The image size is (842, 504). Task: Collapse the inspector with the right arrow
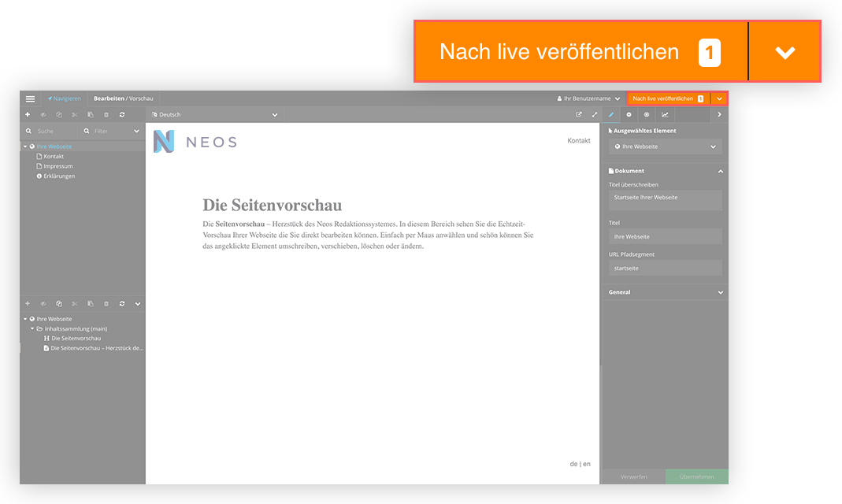[x=720, y=115]
